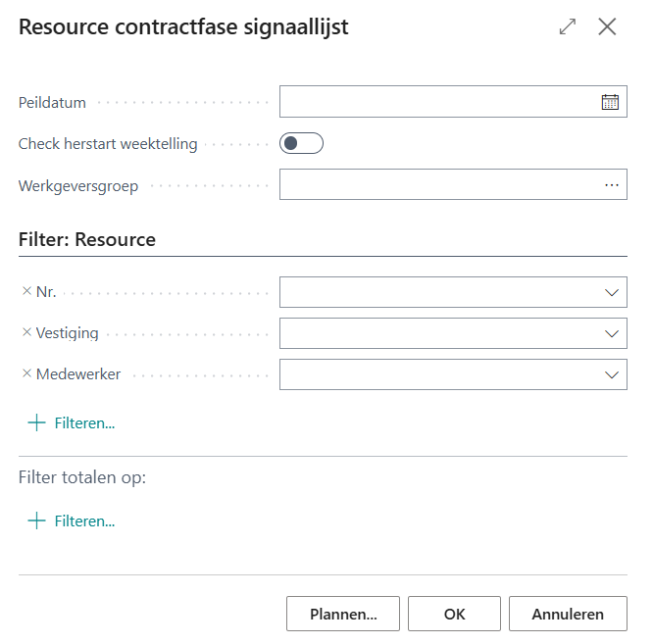
Task: Remove the Medewerker filter with its X icon
Action: click(x=26, y=373)
